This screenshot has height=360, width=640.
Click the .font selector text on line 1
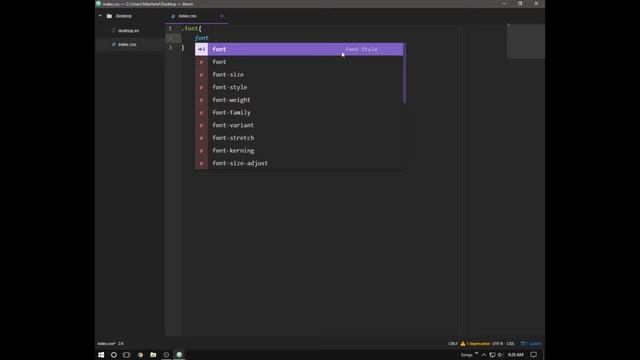[190, 29]
